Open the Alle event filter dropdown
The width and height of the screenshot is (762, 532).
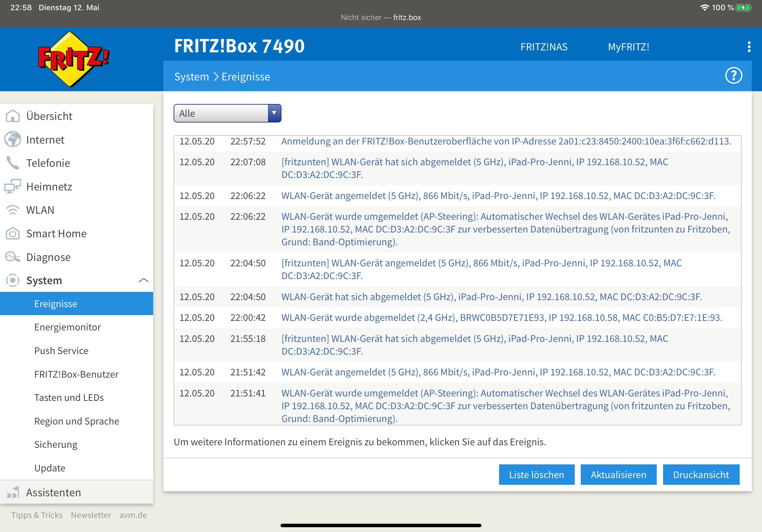[227, 114]
